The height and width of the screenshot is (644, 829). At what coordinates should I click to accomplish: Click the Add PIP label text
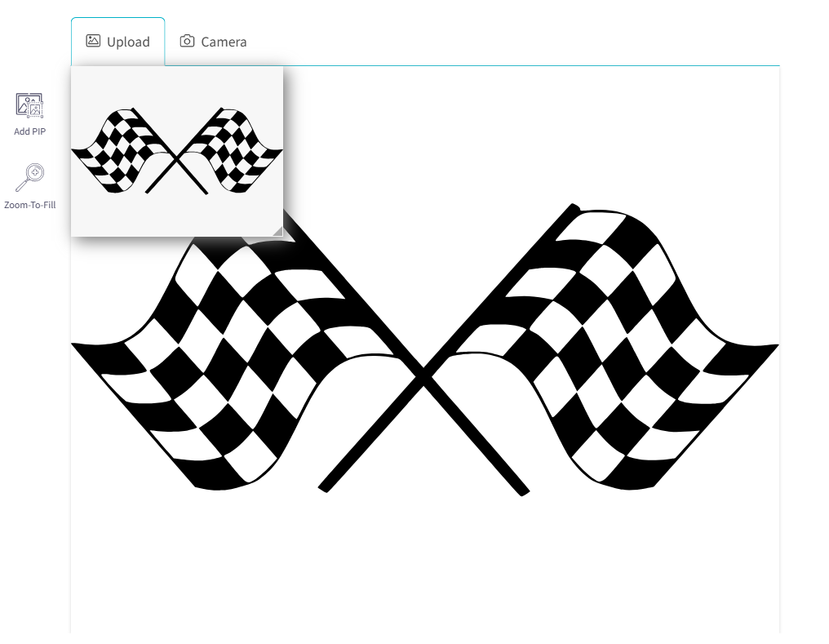(x=29, y=131)
